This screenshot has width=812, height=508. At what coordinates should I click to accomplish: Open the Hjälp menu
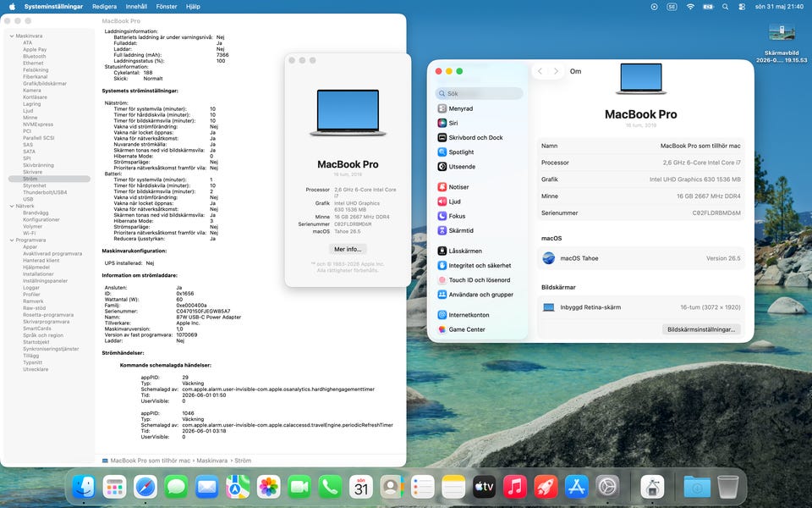[193, 7]
